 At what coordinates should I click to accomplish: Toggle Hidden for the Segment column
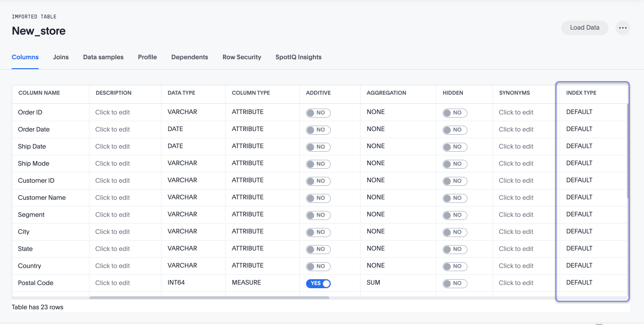point(454,215)
